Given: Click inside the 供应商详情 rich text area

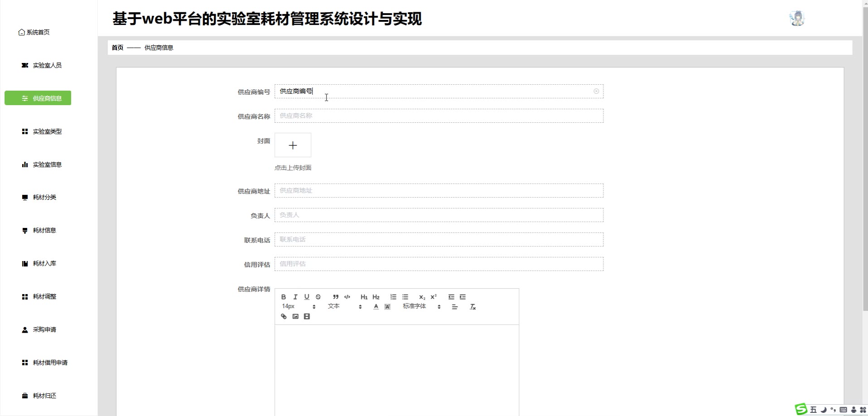Looking at the screenshot, I should pyautogui.click(x=396, y=370).
